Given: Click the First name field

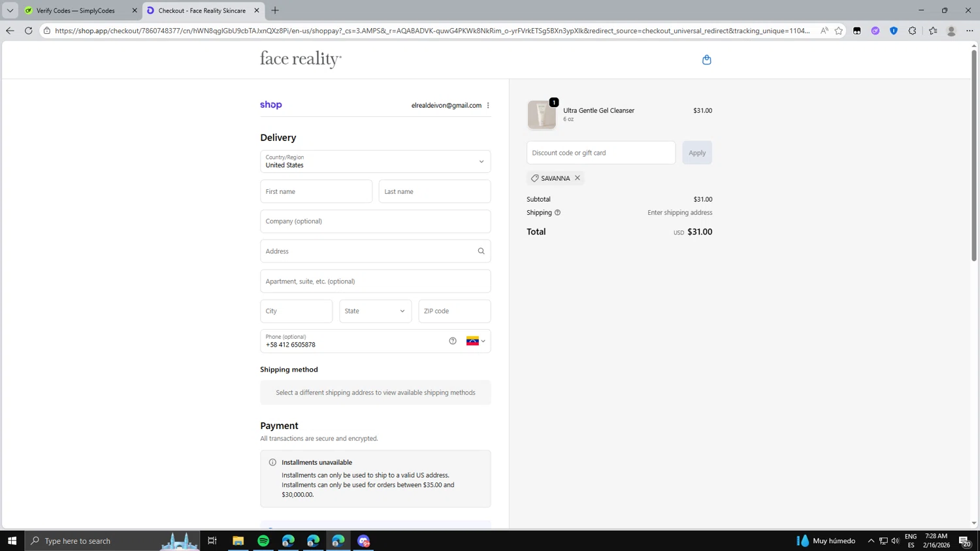Looking at the screenshot, I should pyautogui.click(x=316, y=191).
